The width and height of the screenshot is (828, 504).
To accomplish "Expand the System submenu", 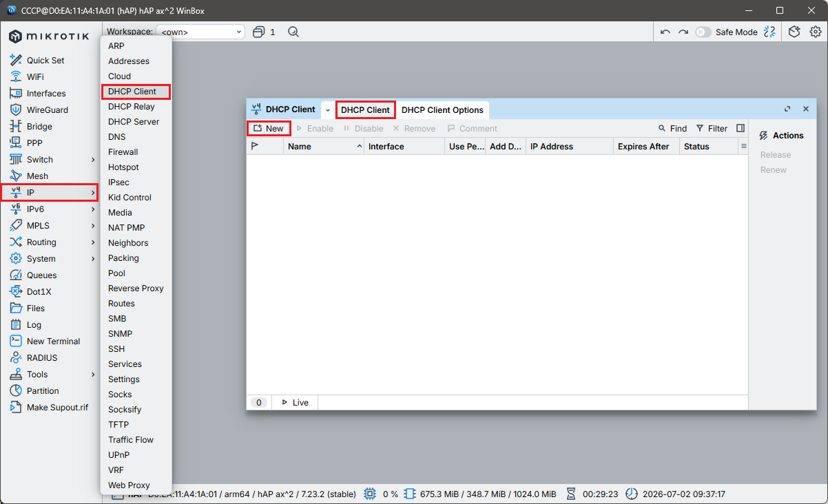I will coord(52,259).
